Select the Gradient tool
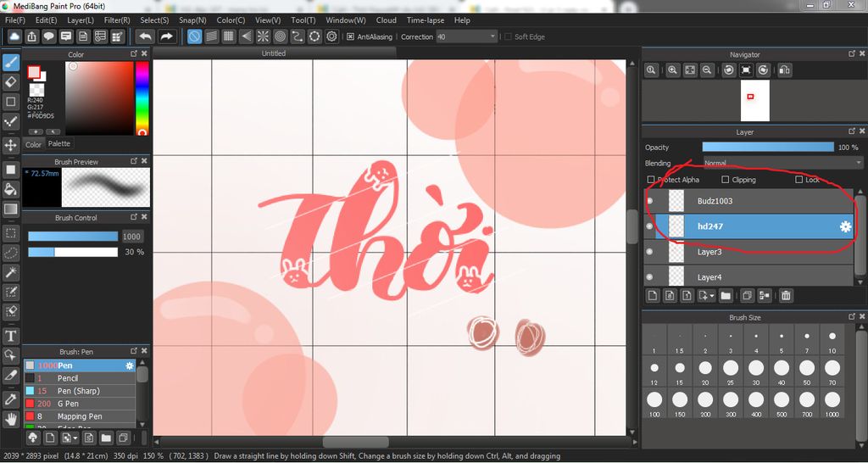Screen dimensions: 868x463 click(10, 209)
